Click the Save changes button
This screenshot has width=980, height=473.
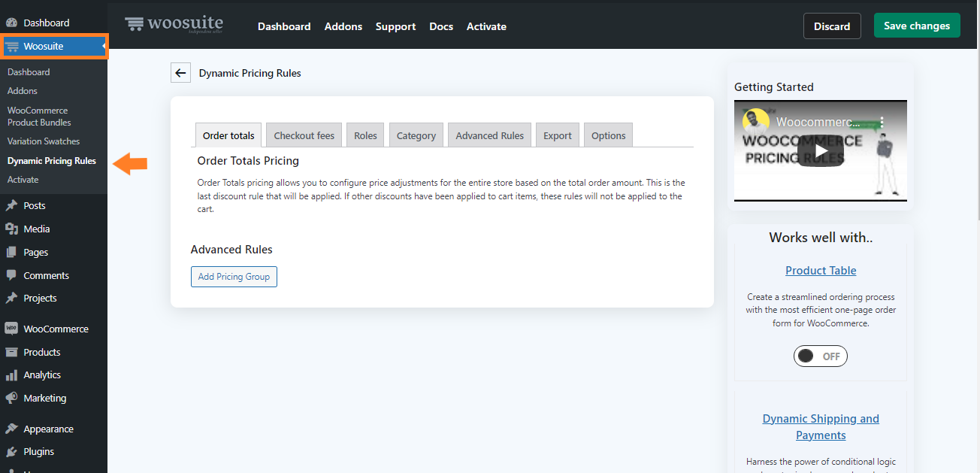click(x=917, y=26)
